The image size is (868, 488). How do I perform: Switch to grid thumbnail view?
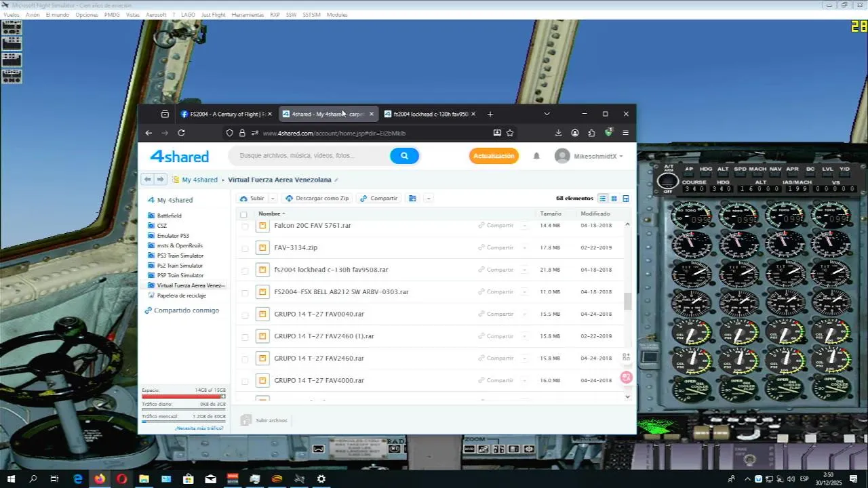tap(614, 199)
